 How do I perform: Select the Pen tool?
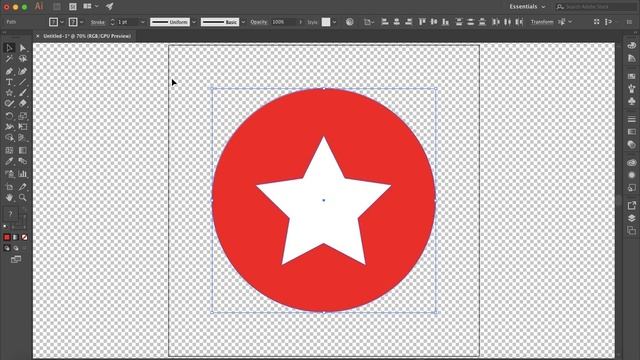click(9, 71)
